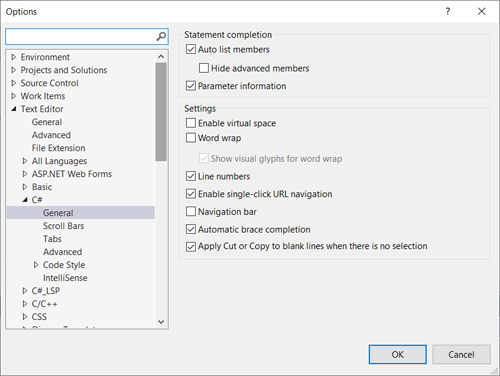Expand the CSS node
This screenshot has height=376, width=500.
point(25,317)
